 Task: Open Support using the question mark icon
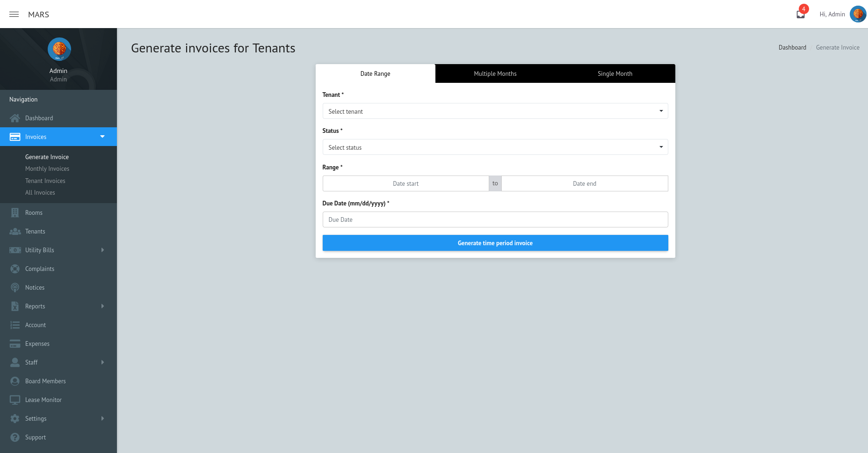(x=14, y=437)
